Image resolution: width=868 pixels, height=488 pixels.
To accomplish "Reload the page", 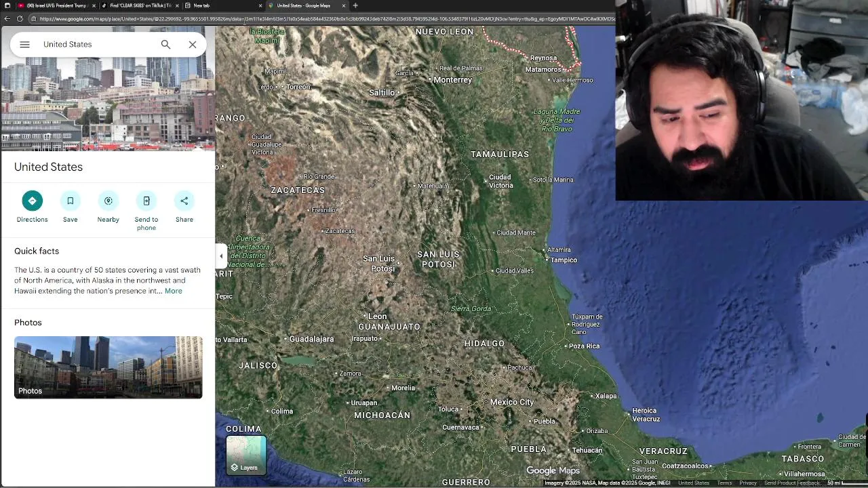I will point(20,18).
